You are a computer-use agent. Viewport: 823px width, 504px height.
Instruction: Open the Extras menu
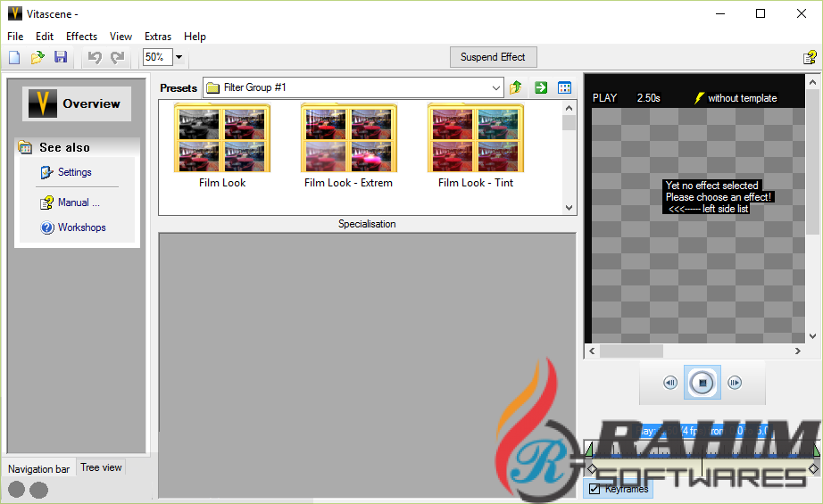pyautogui.click(x=158, y=37)
